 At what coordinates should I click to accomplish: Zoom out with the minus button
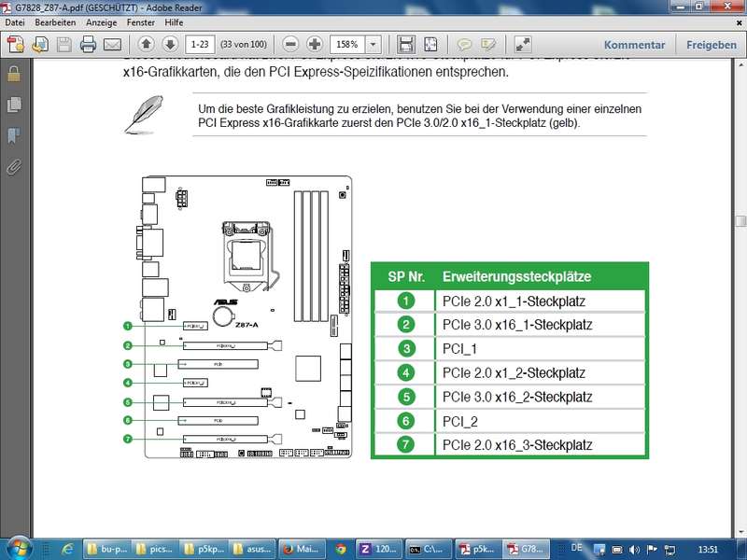[x=290, y=45]
